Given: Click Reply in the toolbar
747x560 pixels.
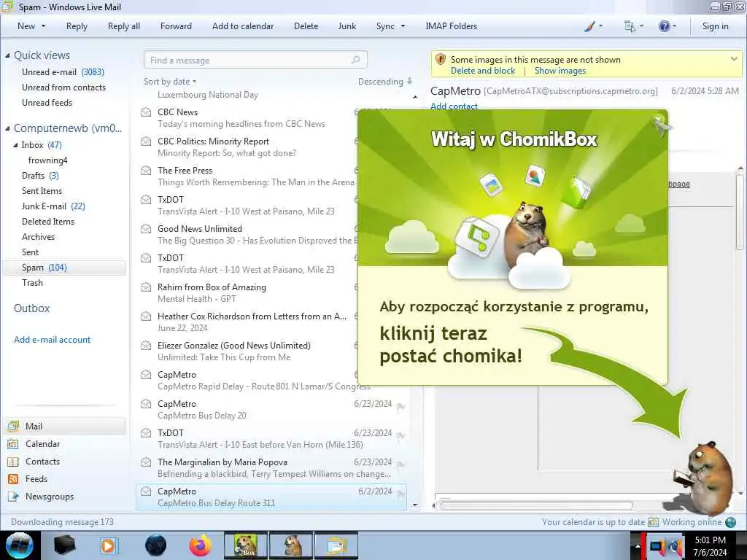Looking at the screenshot, I should tap(77, 26).
